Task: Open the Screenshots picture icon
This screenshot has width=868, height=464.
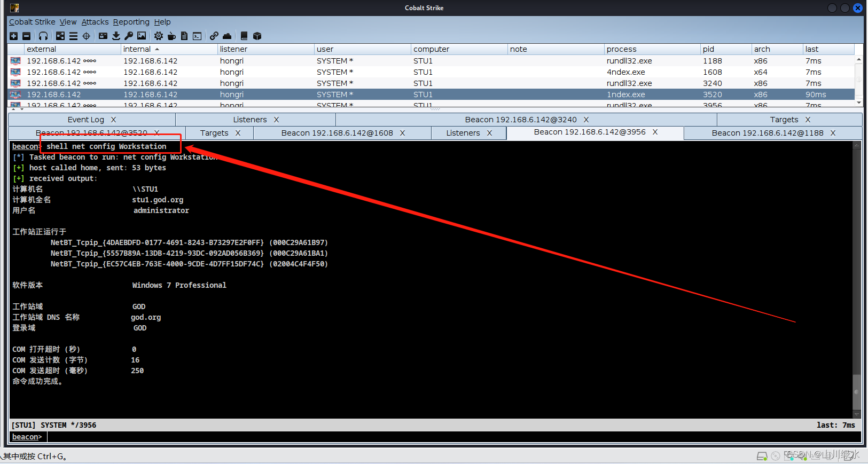Action: pyautogui.click(x=142, y=36)
